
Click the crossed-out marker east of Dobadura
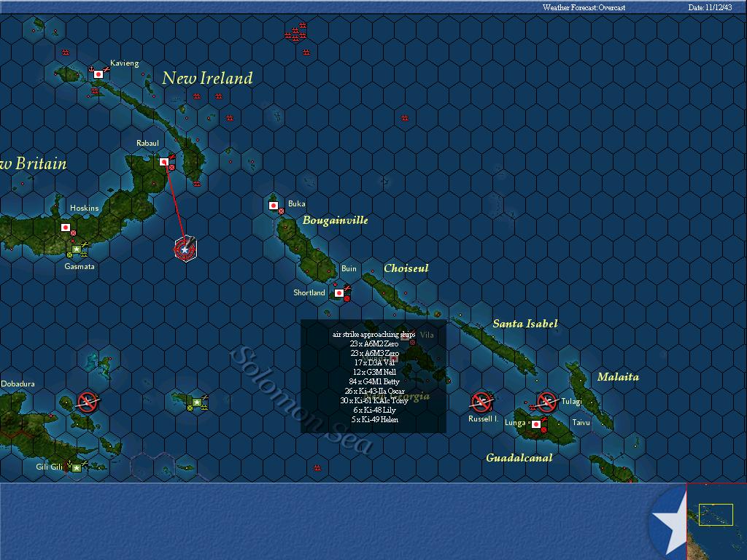pos(88,402)
